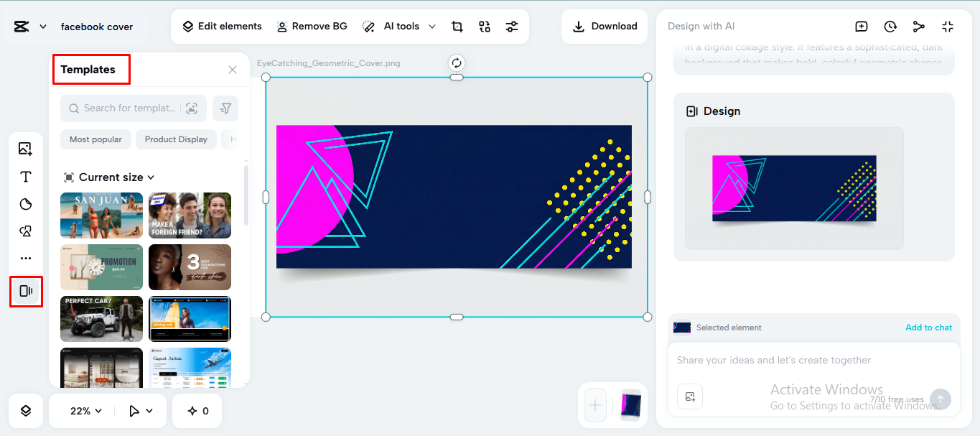This screenshot has width=980, height=436.
Task: Click the Add to chat link
Action: (928, 327)
